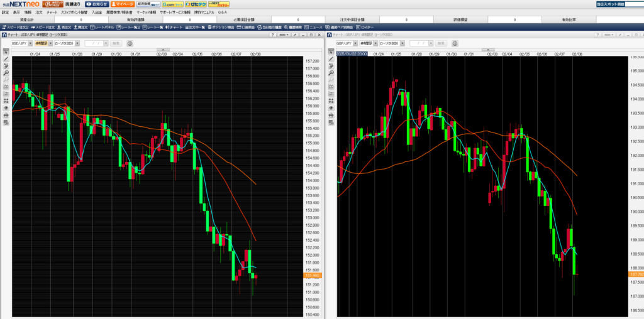Screen dimensions: 644x319
Task: Click help question mark on USD/JPY chart window
Action: 272,35
